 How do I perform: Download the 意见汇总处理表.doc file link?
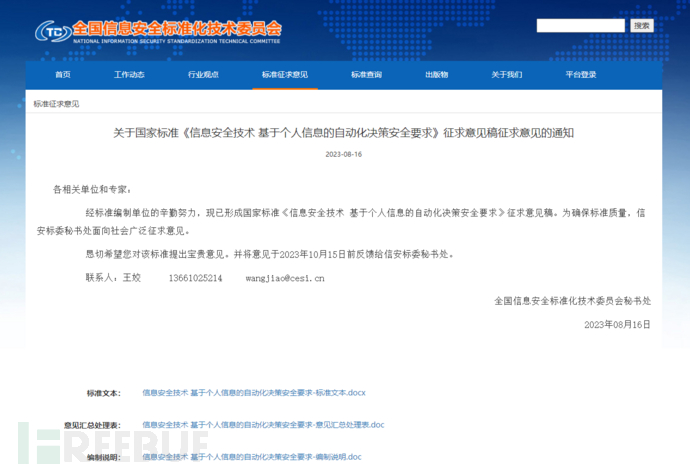(263, 425)
